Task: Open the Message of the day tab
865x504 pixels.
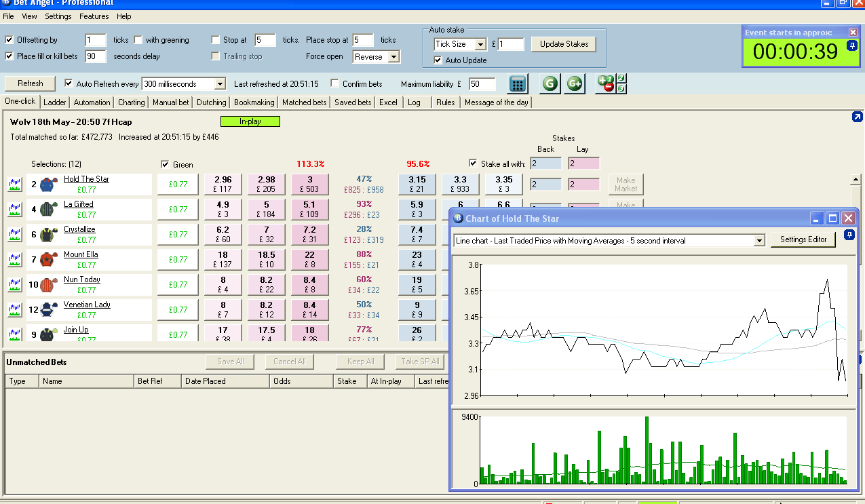Action: pyautogui.click(x=497, y=102)
